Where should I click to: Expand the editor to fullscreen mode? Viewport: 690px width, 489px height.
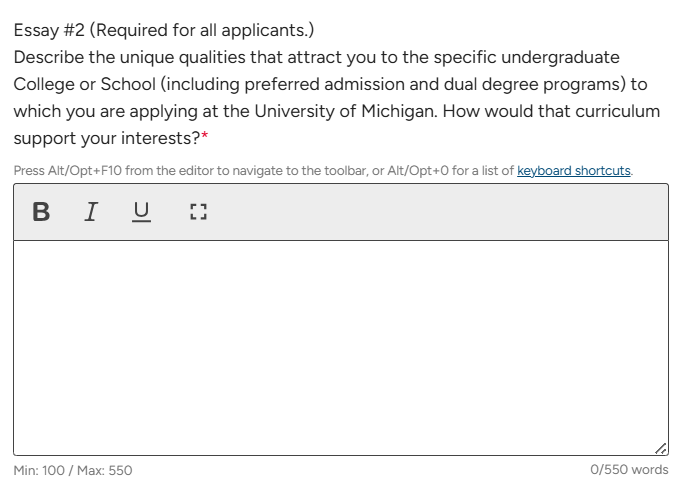pos(197,212)
